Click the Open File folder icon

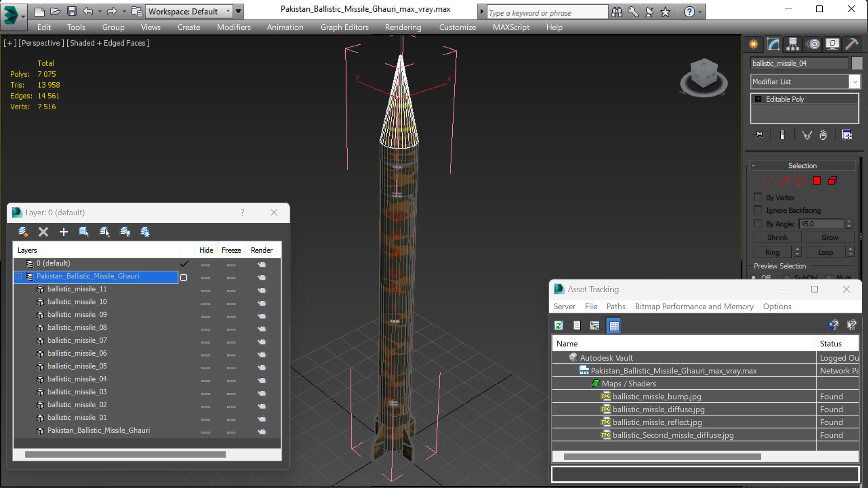click(x=55, y=11)
